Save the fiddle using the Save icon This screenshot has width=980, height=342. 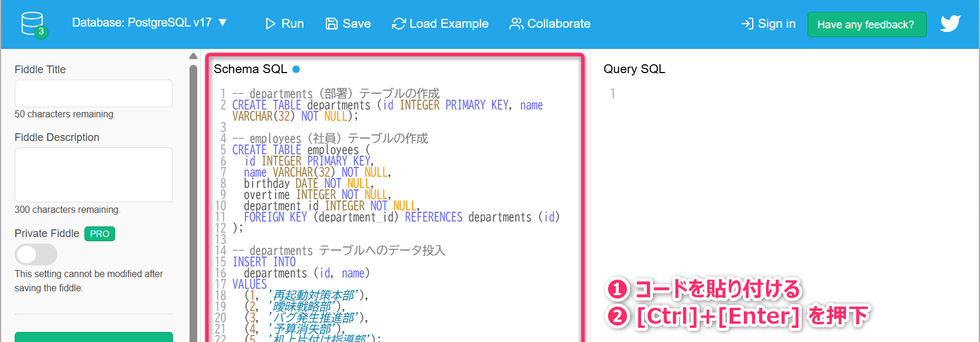[x=332, y=24]
